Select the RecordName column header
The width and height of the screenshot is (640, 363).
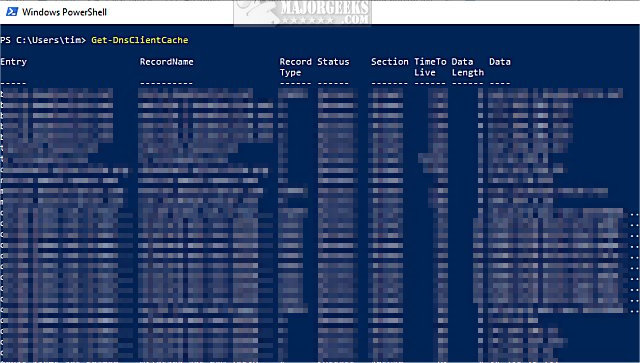(x=167, y=62)
